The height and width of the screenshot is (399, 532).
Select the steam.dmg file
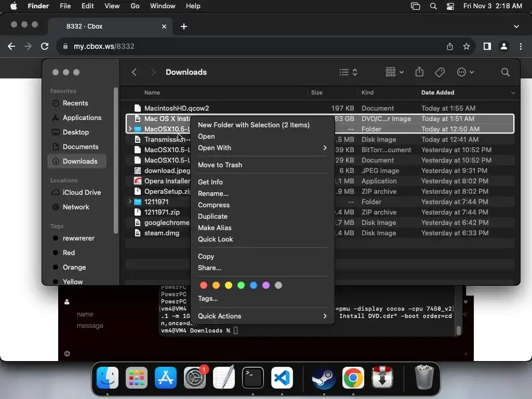pyautogui.click(x=162, y=233)
